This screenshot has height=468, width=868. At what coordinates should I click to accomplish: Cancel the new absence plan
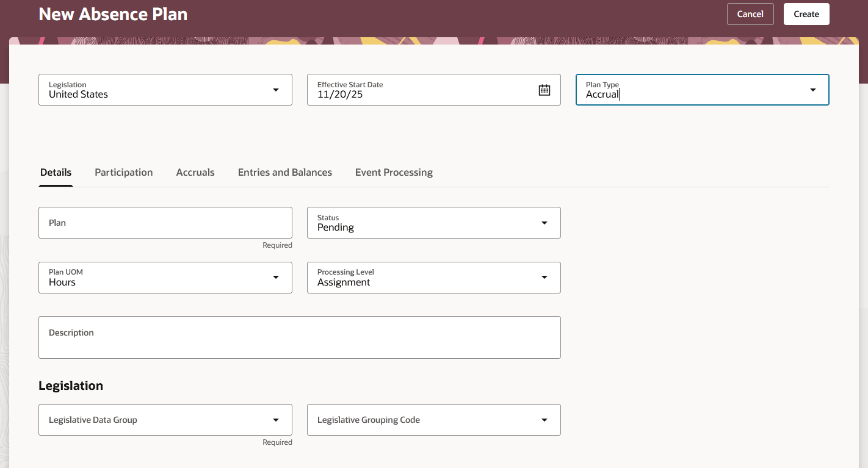(x=750, y=13)
